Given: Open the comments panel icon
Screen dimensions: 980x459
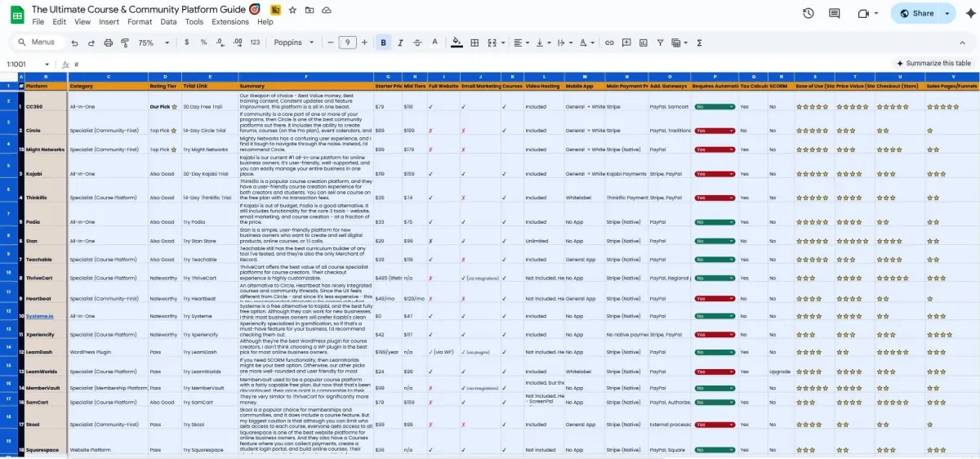Looking at the screenshot, I should tap(834, 13).
